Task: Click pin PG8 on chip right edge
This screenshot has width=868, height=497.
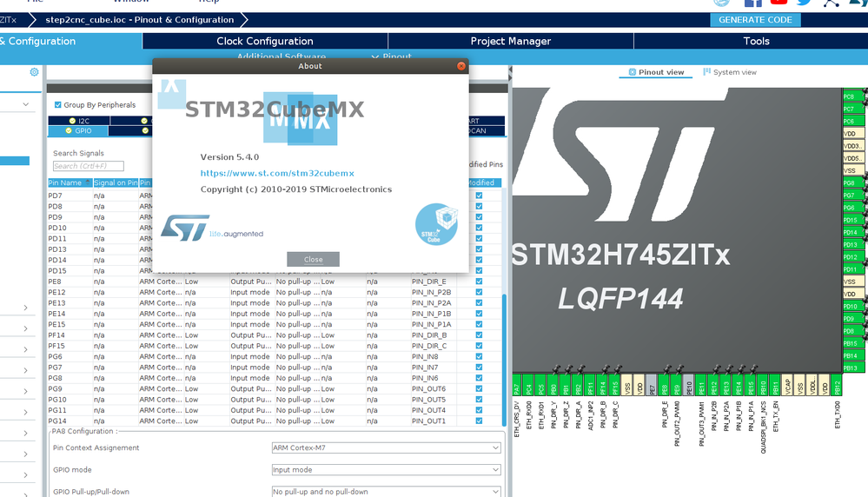Action: tap(853, 182)
